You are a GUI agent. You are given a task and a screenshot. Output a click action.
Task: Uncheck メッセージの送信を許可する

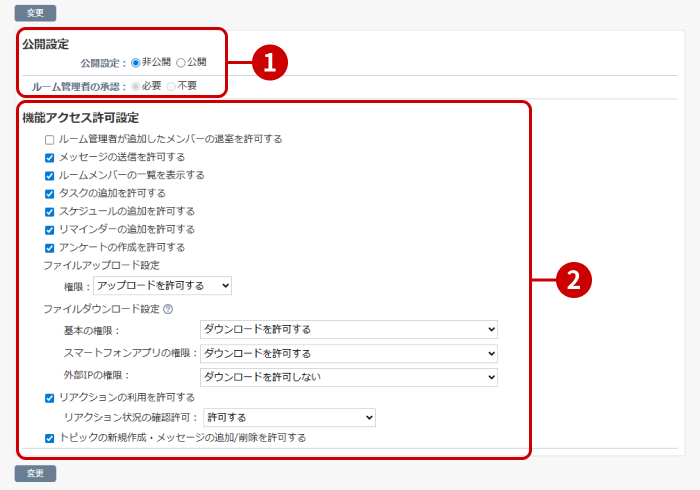tap(50, 157)
